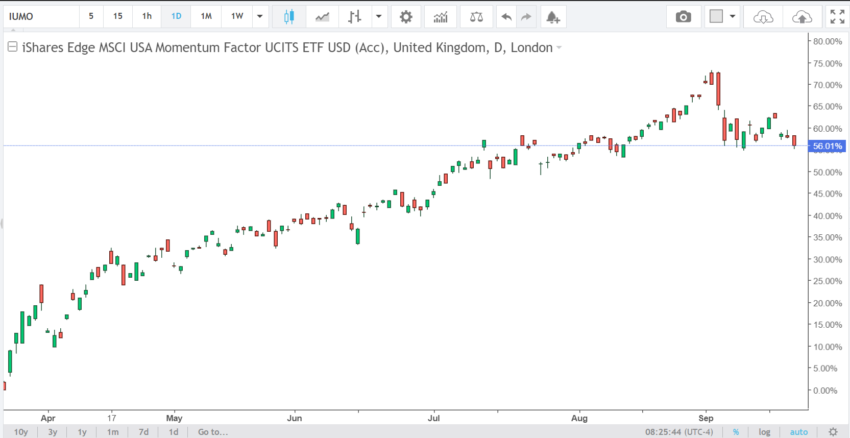Save chart layout to cloud (upload icon)
The height and width of the screenshot is (438, 850).
[x=801, y=17]
